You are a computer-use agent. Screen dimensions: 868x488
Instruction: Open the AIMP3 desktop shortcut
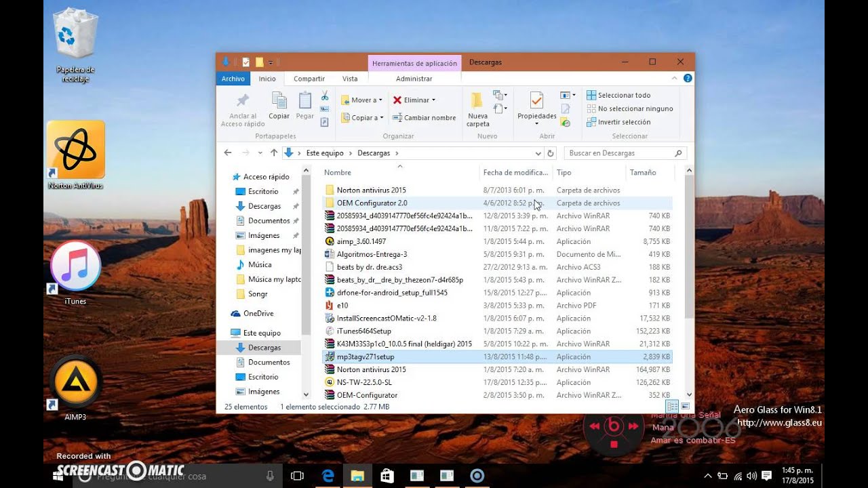click(x=75, y=388)
